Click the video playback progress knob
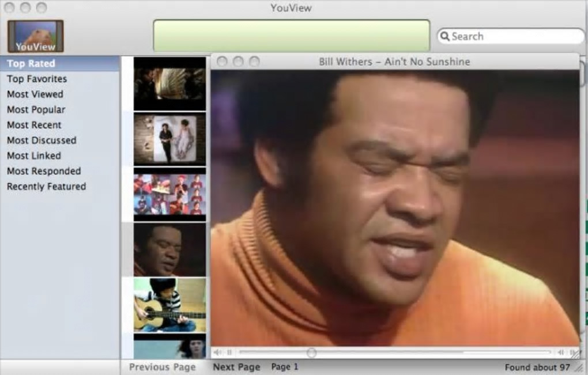 [311, 352]
